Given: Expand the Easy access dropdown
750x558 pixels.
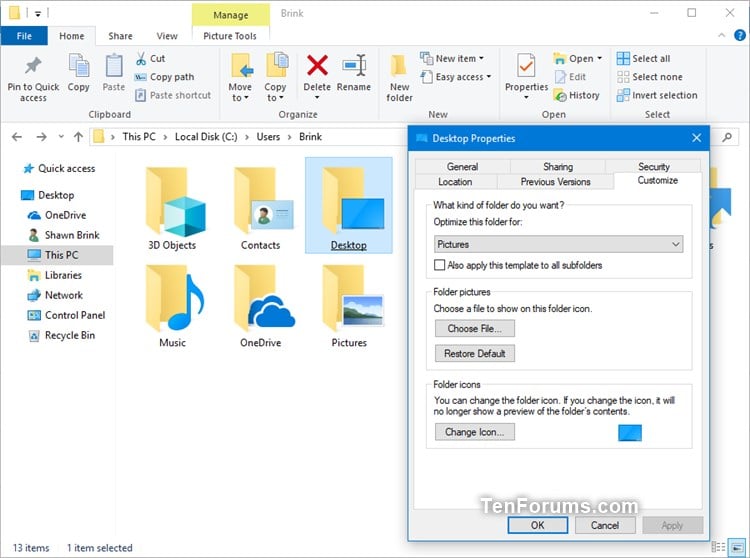Looking at the screenshot, I should (x=455, y=77).
